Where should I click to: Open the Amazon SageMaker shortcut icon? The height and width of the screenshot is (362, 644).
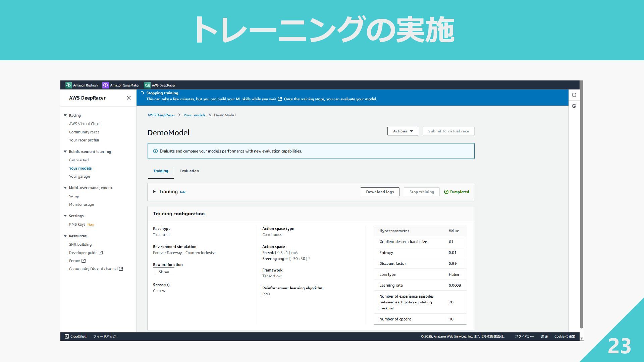coord(106,85)
